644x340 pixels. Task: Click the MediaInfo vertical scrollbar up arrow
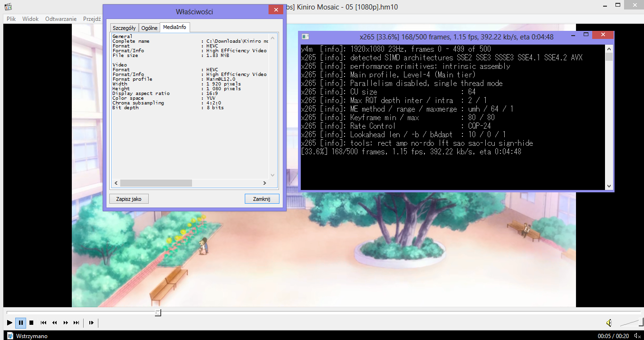[273, 38]
